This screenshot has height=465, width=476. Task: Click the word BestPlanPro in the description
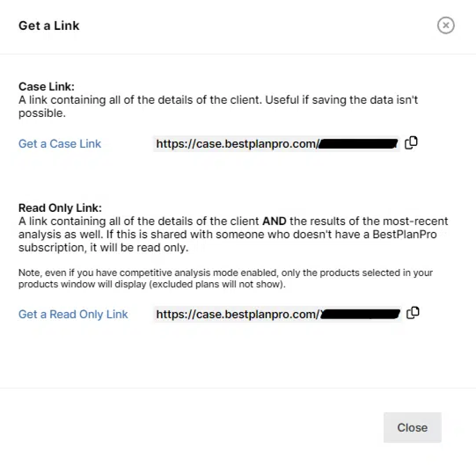coord(404,234)
